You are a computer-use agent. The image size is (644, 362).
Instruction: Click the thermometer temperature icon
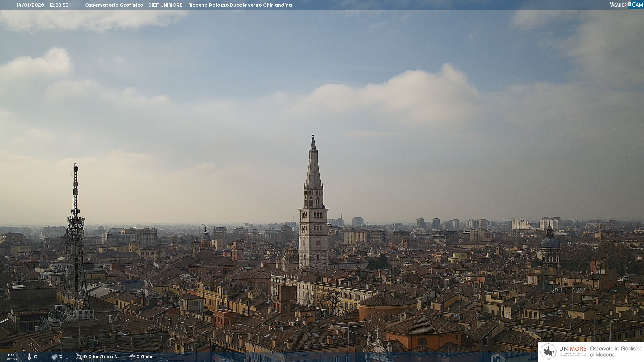point(29,357)
